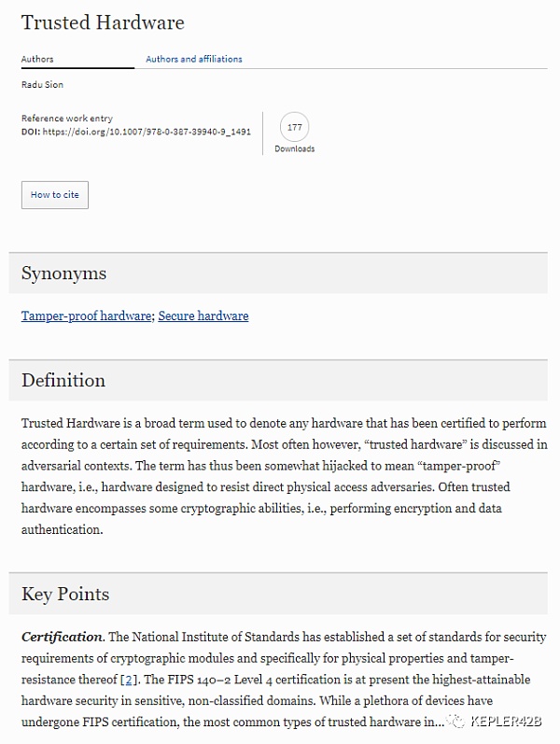Open the doi.org DOI link
This screenshot has height=744, width=560.
(x=147, y=133)
